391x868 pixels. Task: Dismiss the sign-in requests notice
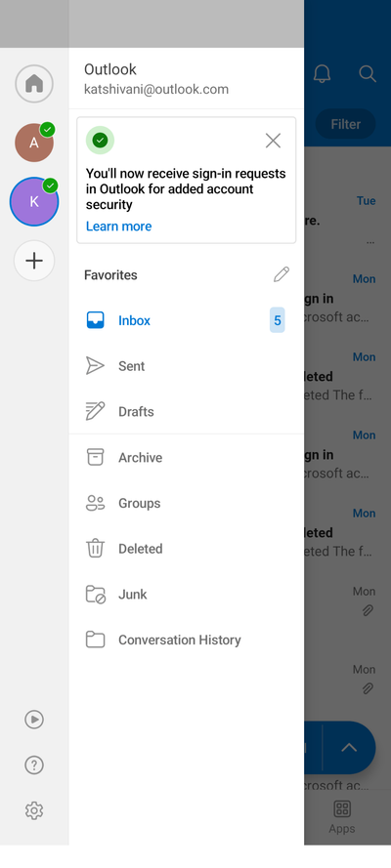tap(273, 141)
